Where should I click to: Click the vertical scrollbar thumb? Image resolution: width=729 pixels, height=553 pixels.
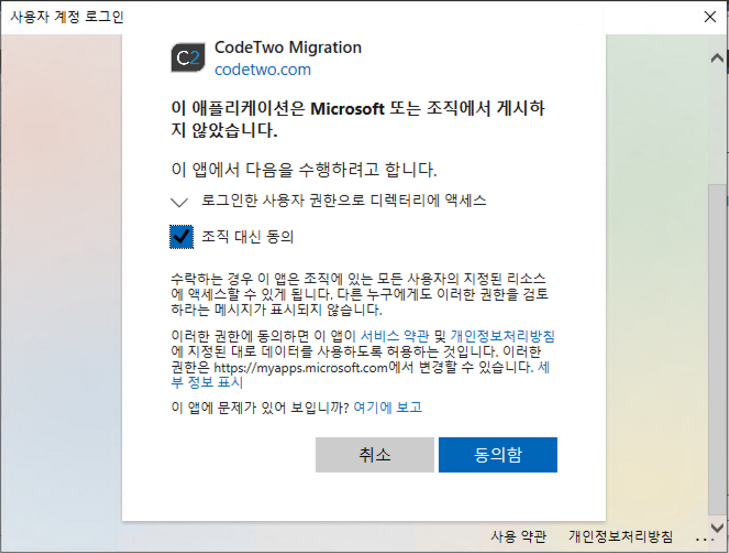click(x=717, y=349)
